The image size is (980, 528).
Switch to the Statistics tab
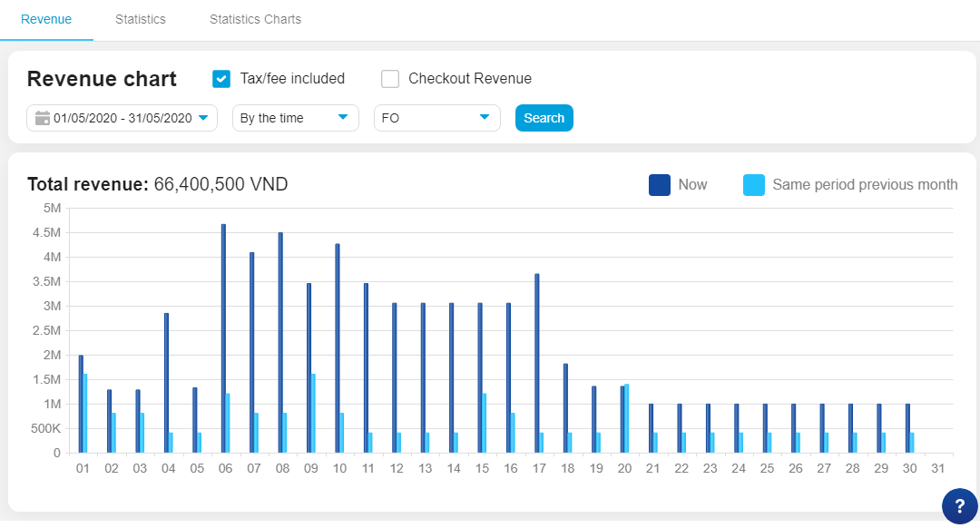pos(141,19)
